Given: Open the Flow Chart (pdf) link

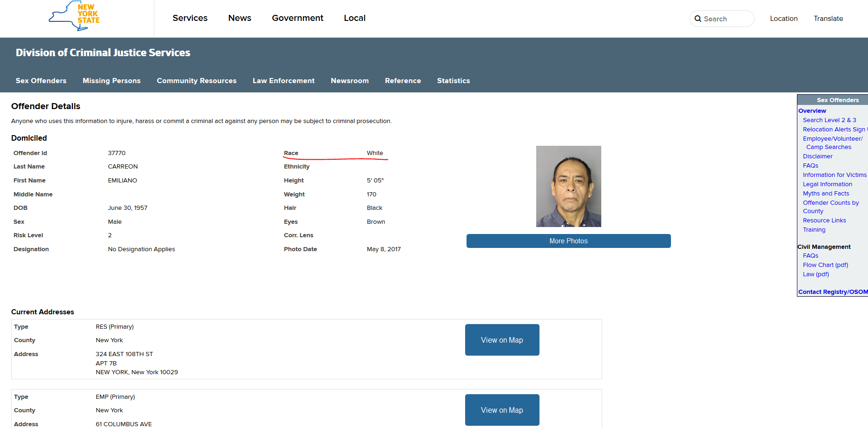Looking at the screenshot, I should [825, 265].
